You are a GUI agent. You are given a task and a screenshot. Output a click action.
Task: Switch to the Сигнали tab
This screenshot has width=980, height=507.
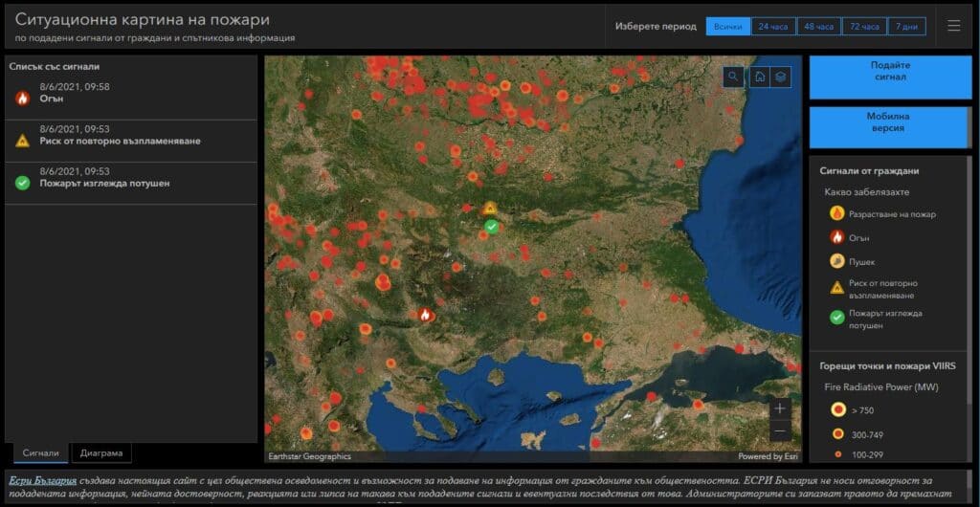(x=40, y=453)
